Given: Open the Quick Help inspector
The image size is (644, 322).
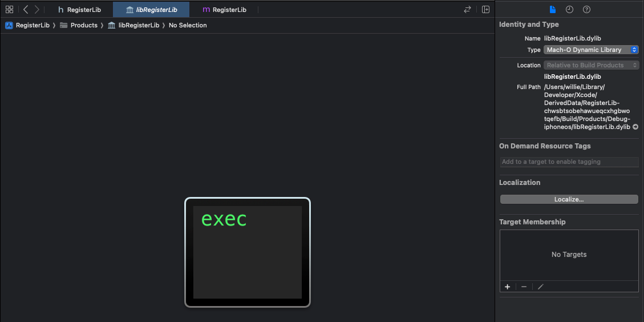Looking at the screenshot, I should coord(586,10).
